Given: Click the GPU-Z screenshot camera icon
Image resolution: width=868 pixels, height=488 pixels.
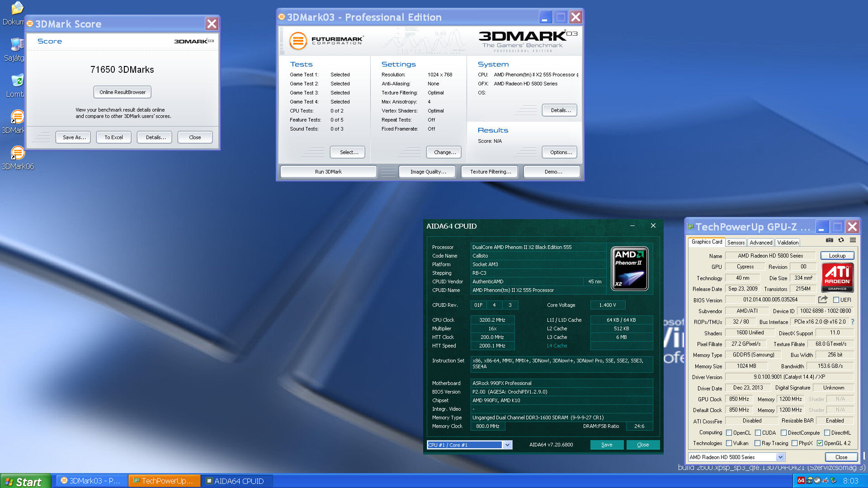Looking at the screenshot, I should pyautogui.click(x=829, y=240).
